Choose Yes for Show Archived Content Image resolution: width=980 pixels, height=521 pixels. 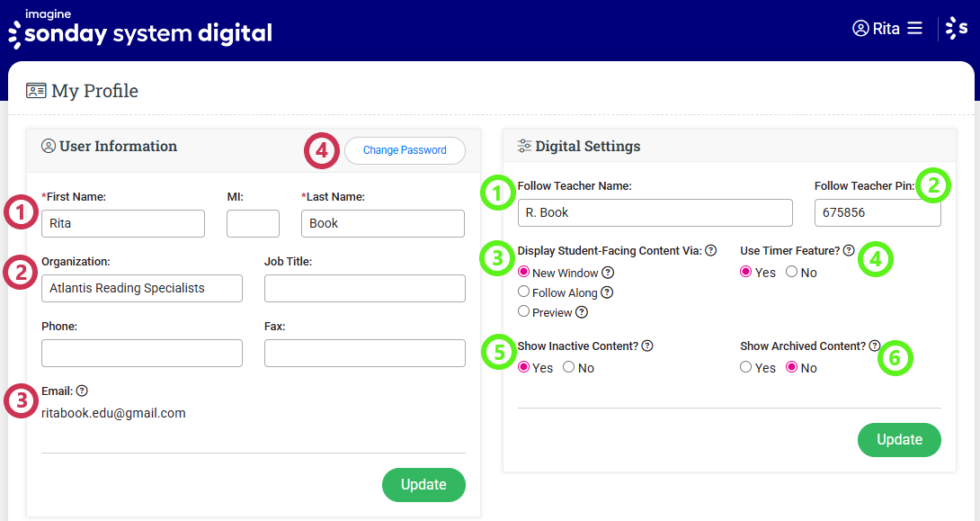745,367
